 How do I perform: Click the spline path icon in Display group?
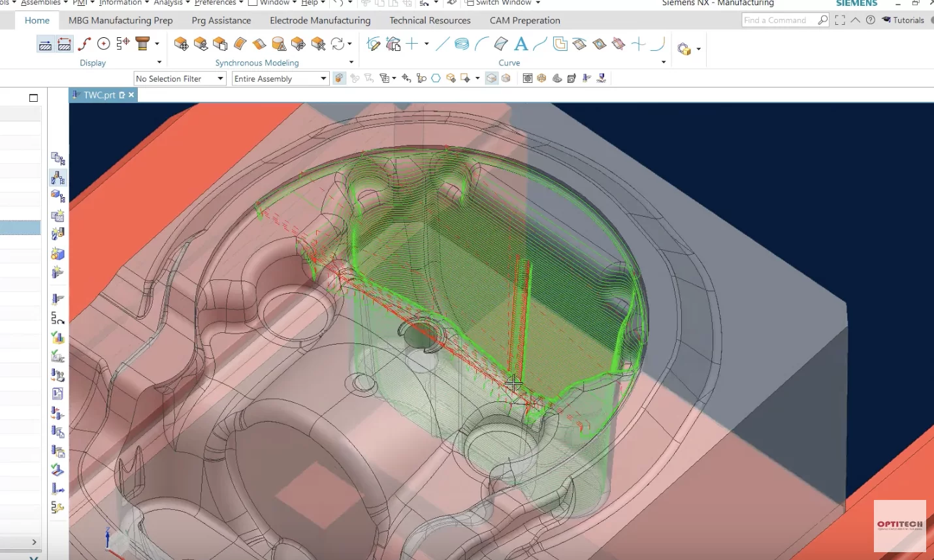84,44
